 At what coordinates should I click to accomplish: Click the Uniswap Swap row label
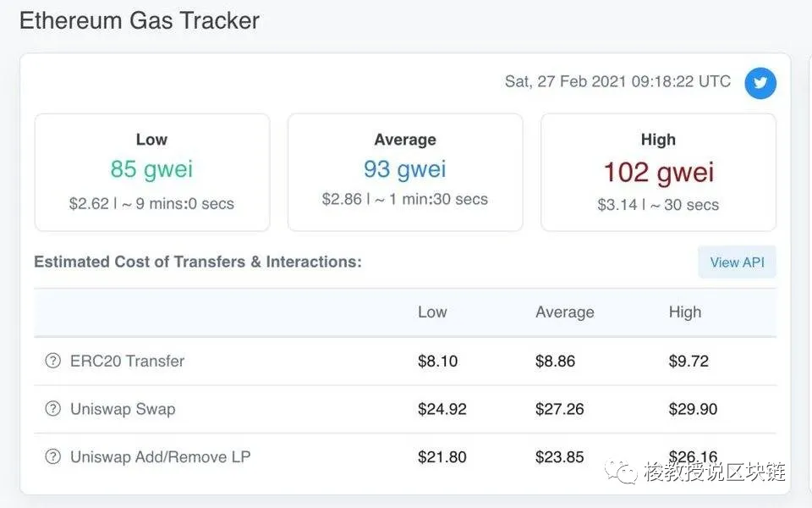coord(123,409)
